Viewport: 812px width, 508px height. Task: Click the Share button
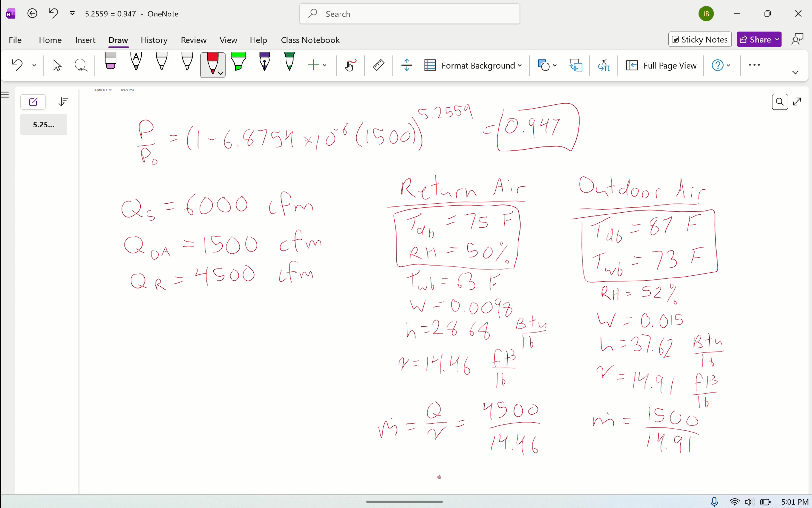point(758,39)
